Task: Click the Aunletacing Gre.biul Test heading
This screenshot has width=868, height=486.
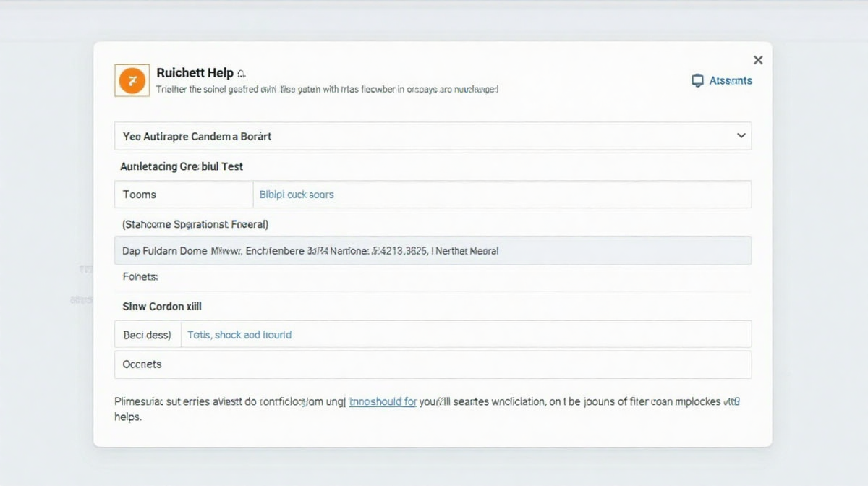Action: (182, 166)
